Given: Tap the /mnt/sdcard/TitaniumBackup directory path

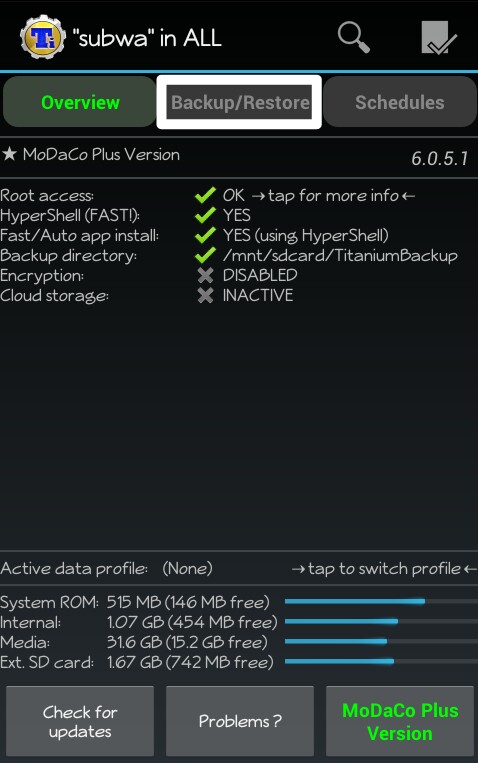Looking at the screenshot, I should pos(340,255).
